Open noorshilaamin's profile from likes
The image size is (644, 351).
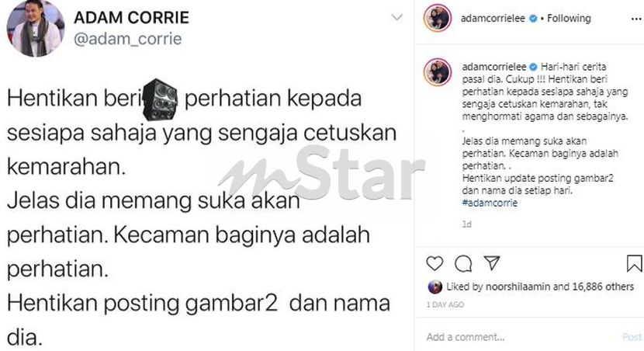click(518, 287)
